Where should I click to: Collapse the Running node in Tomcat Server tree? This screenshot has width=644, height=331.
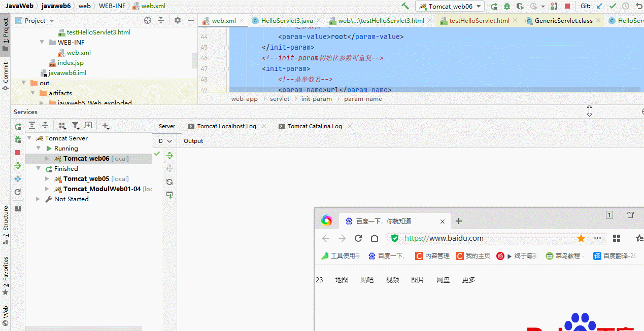[x=38, y=148]
